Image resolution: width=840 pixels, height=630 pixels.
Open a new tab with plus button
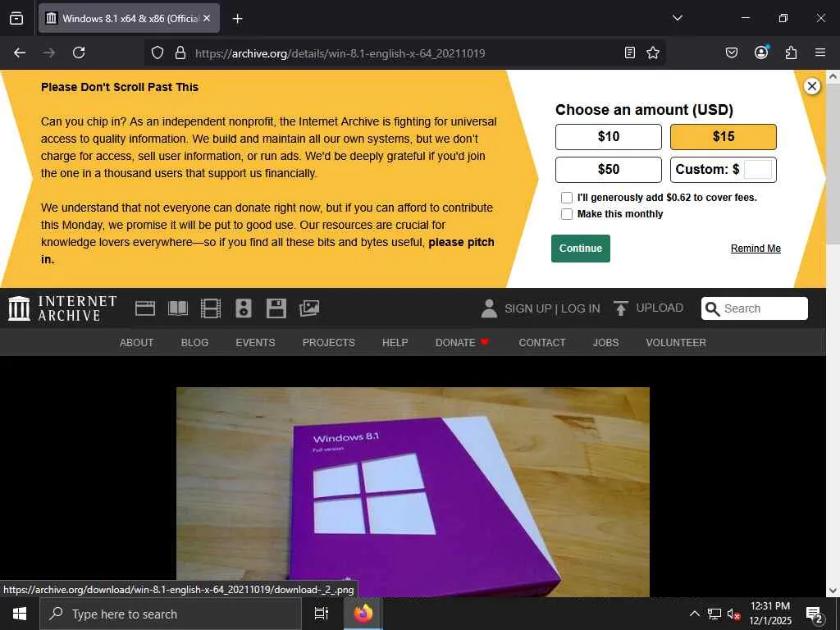pos(237,19)
